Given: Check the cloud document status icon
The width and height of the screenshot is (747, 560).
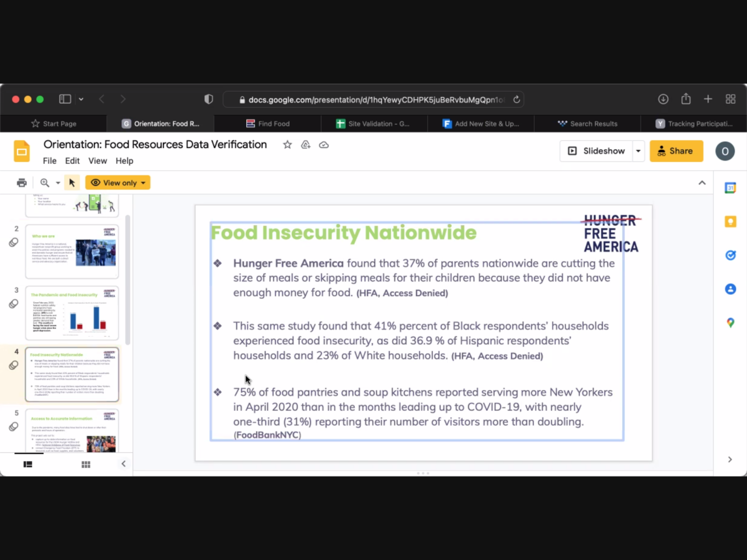Looking at the screenshot, I should 324,145.
